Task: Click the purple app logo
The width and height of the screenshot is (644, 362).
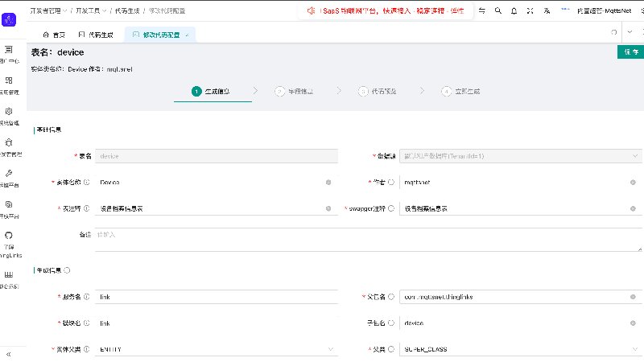Action: (x=9, y=19)
